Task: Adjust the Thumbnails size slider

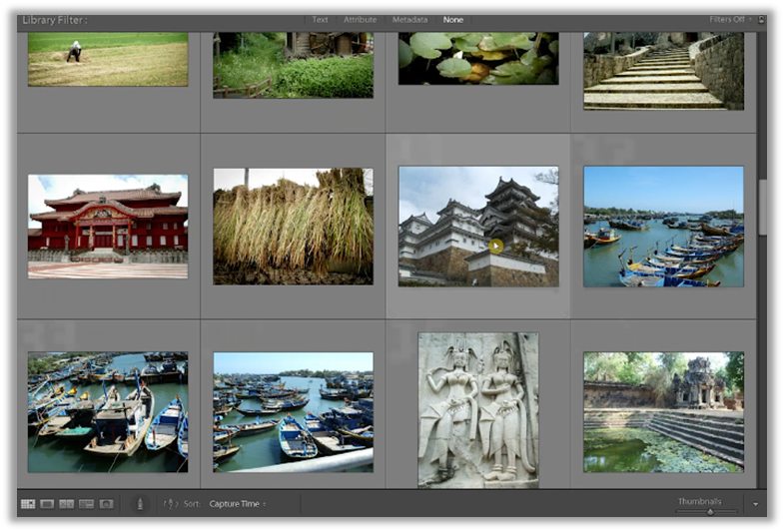Action: 710,511
